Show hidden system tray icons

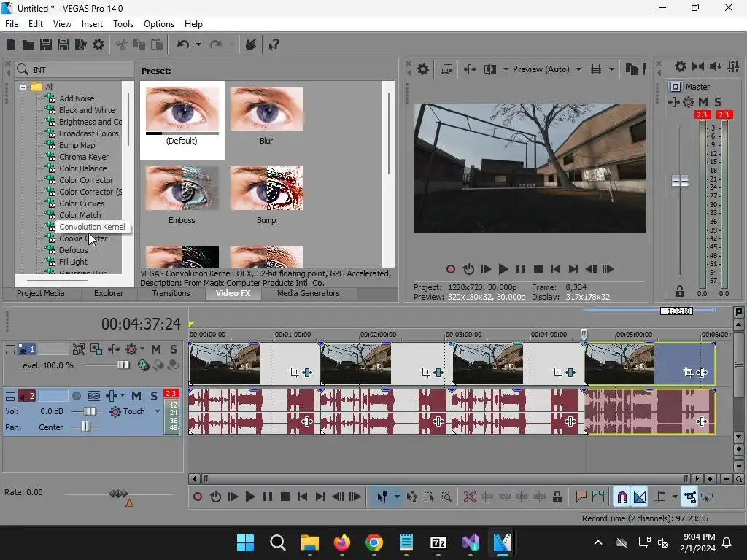tap(598, 542)
